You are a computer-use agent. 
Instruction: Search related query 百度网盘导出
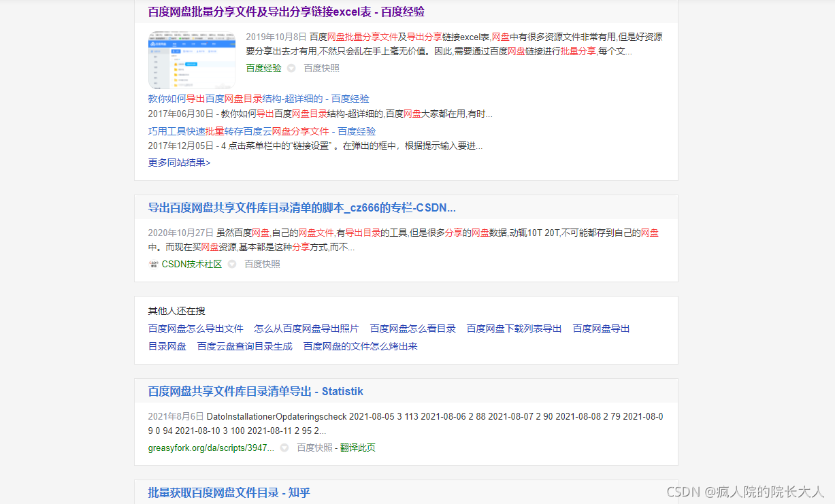(x=602, y=329)
